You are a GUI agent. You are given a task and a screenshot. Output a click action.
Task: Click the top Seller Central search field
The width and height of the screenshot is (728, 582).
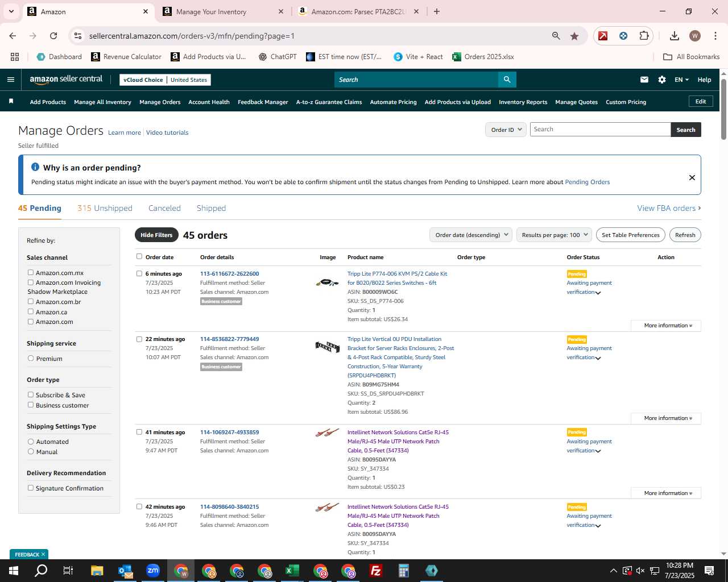click(416, 80)
